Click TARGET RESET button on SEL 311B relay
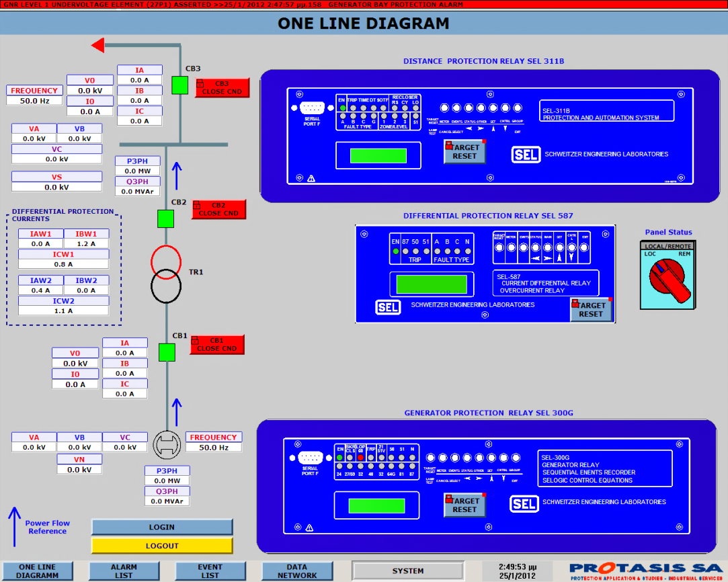The width and height of the screenshot is (728, 582). (x=464, y=152)
